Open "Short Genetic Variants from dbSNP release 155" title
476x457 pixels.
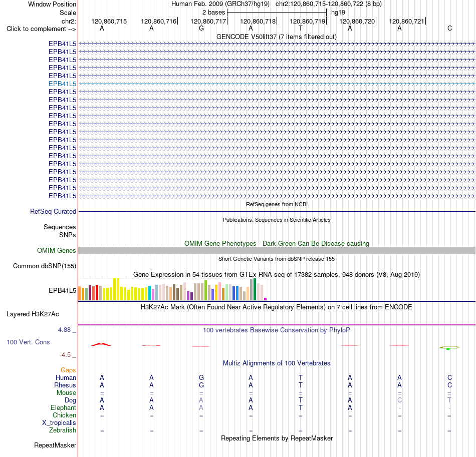coord(277,259)
